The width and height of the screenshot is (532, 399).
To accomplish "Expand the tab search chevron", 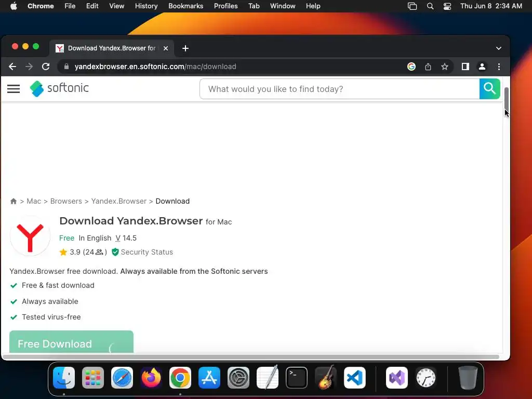I will tap(498, 48).
